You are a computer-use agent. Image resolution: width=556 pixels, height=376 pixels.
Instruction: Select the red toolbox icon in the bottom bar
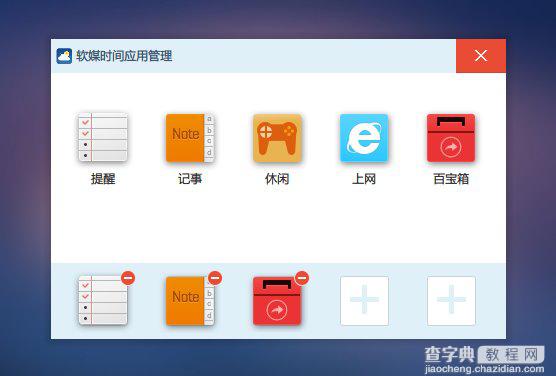click(x=277, y=300)
